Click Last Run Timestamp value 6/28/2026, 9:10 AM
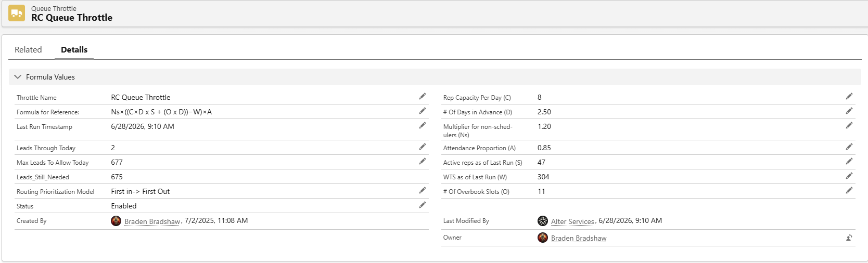This screenshot has width=868, height=263. click(143, 126)
